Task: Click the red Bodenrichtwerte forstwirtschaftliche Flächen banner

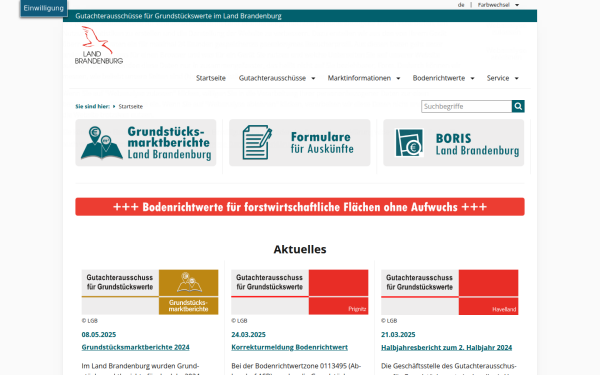Action: pyautogui.click(x=300, y=207)
